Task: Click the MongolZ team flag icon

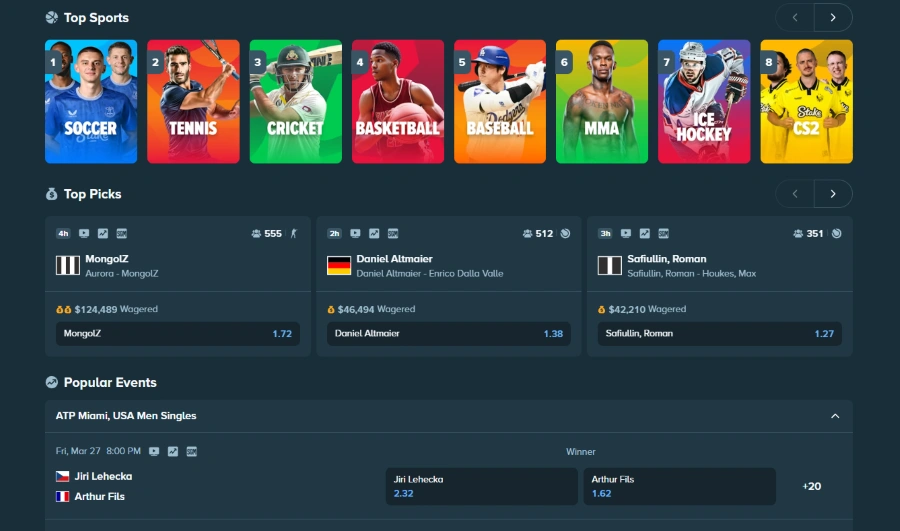Action: [x=68, y=266]
